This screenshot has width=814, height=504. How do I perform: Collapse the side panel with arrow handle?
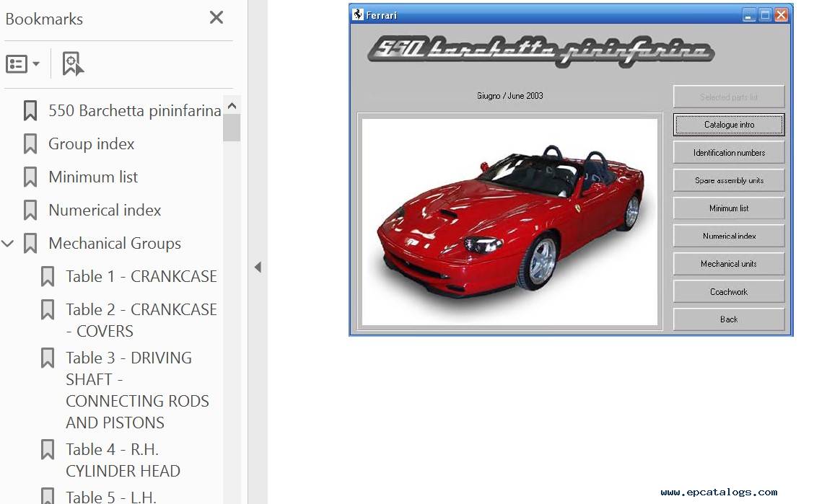[258, 267]
